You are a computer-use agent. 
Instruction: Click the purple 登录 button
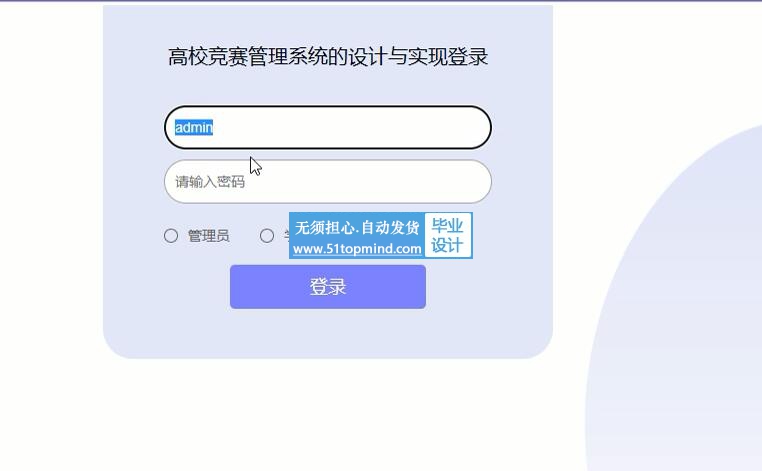(x=328, y=287)
